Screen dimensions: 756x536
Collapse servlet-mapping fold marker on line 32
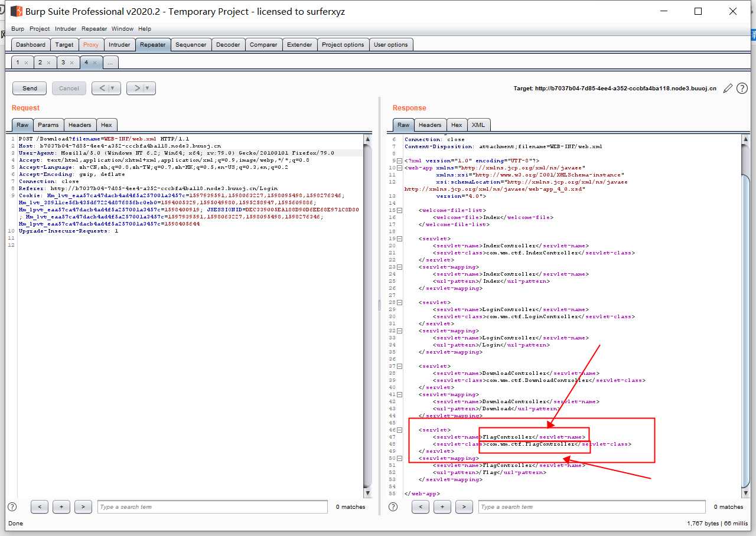400,331
